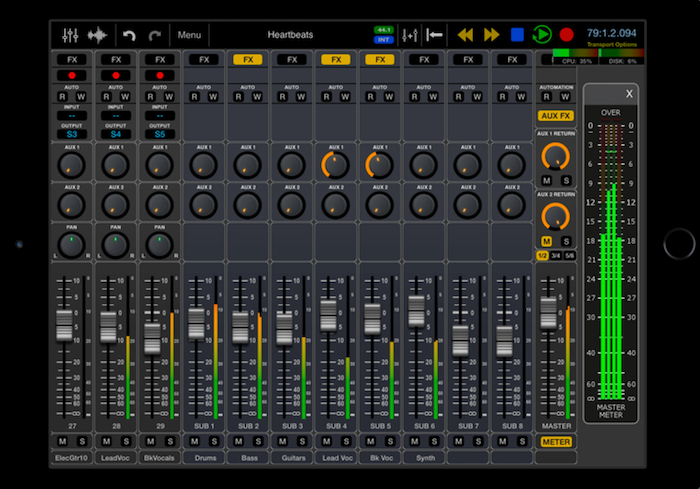This screenshot has height=489, width=700.
Task: Open Transport Options
Action: coord(612,44)
